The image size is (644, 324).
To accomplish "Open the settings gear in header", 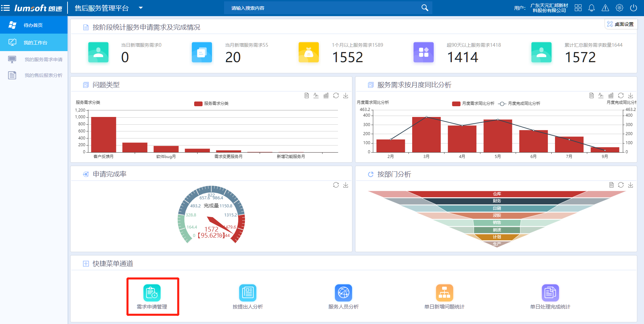I will click(619, 8).
